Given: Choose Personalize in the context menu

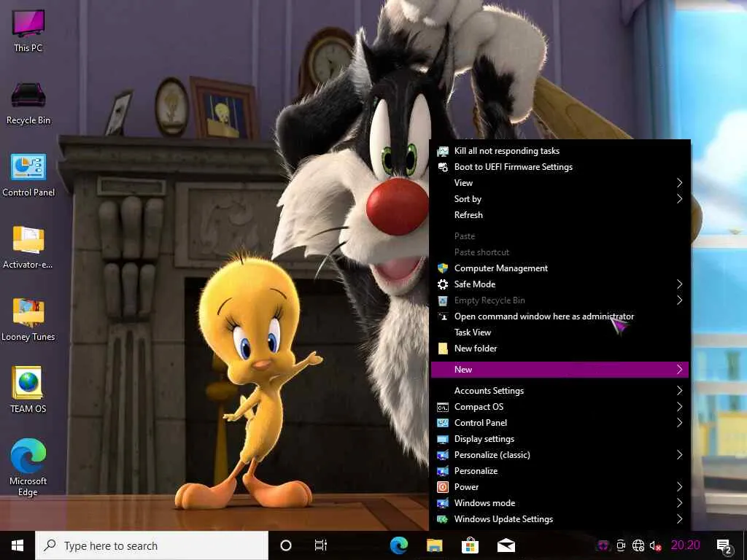Looking at the screenshot, I should (560, 471).
